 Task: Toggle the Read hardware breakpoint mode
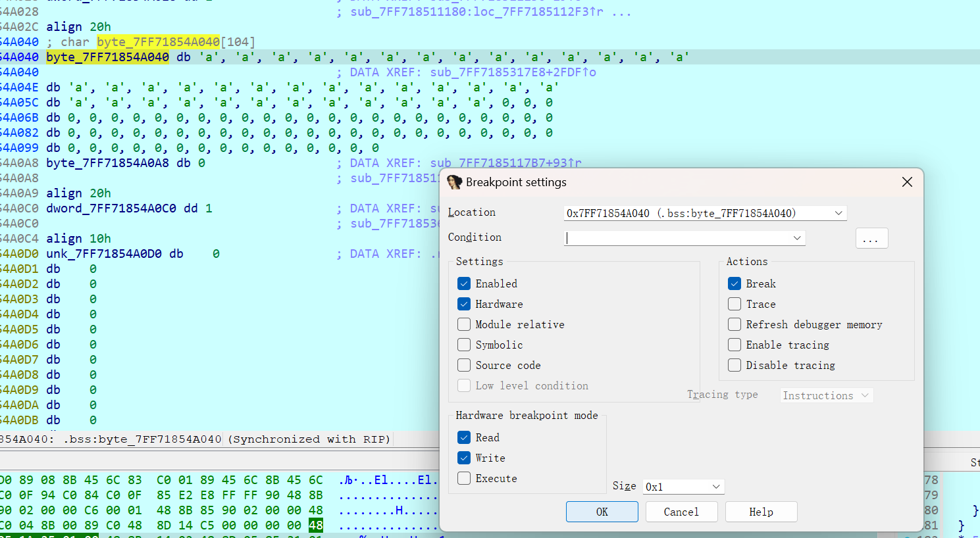point(464,437)
